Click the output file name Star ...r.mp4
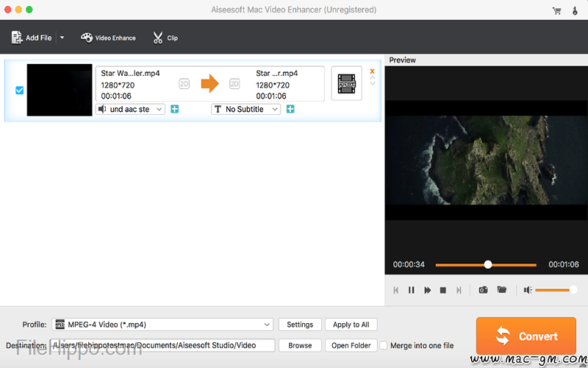This screenshot has height=368, width=588. [x=277, y=73]
